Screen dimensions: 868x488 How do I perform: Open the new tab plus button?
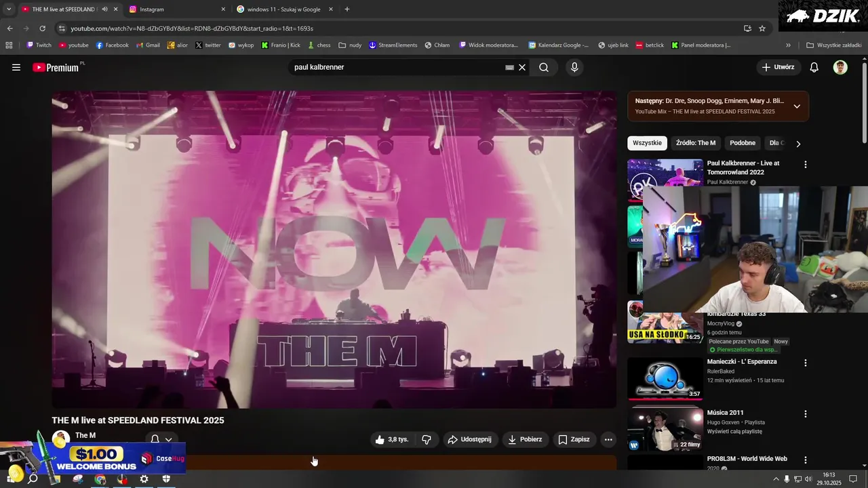pos(347,9)
